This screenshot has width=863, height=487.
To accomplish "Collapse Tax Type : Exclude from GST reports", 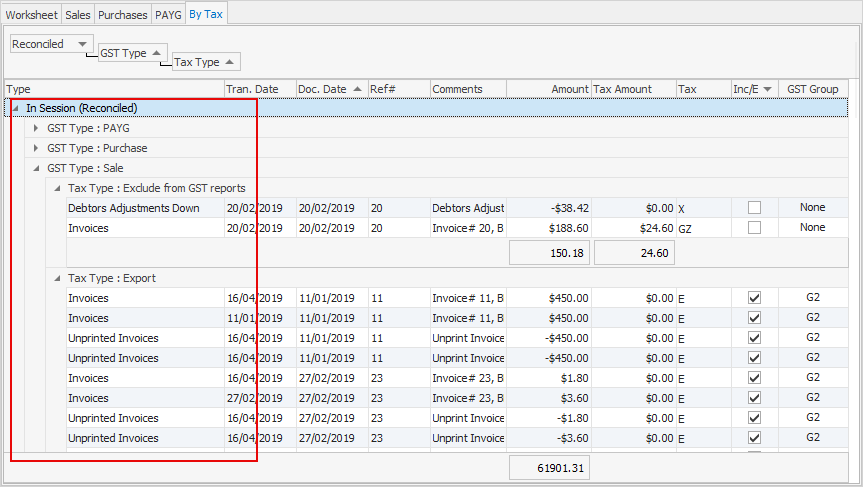I will click(x=57, y=188).
